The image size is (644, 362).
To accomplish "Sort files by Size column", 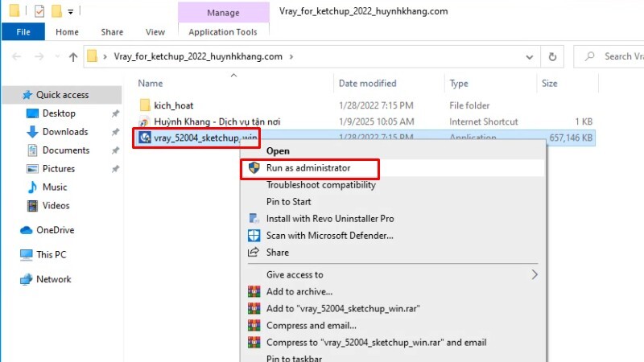I will [x=550, y=84].
